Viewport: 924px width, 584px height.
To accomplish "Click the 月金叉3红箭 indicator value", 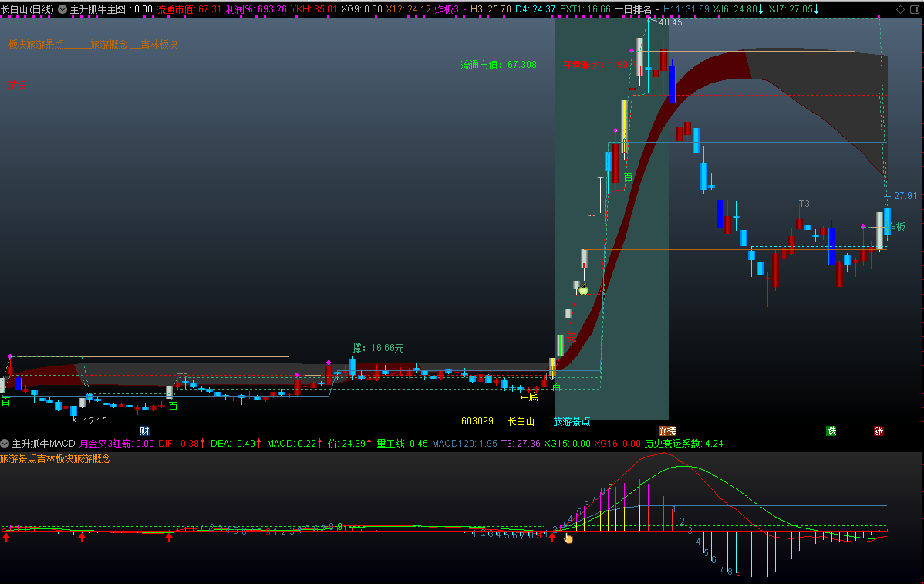I will 116,443.
